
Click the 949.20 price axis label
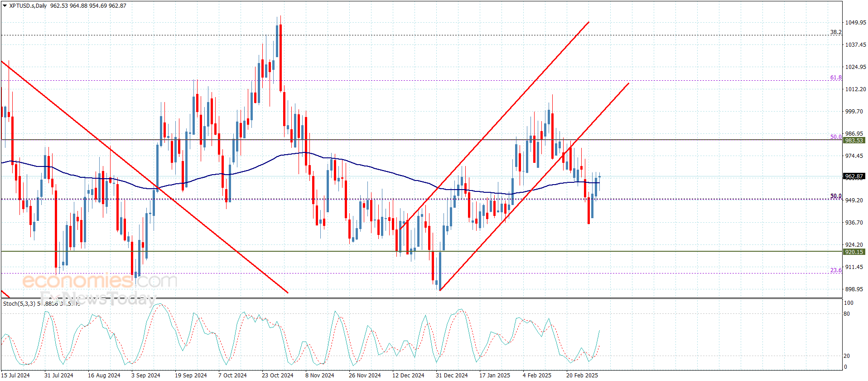click(854, 200)
